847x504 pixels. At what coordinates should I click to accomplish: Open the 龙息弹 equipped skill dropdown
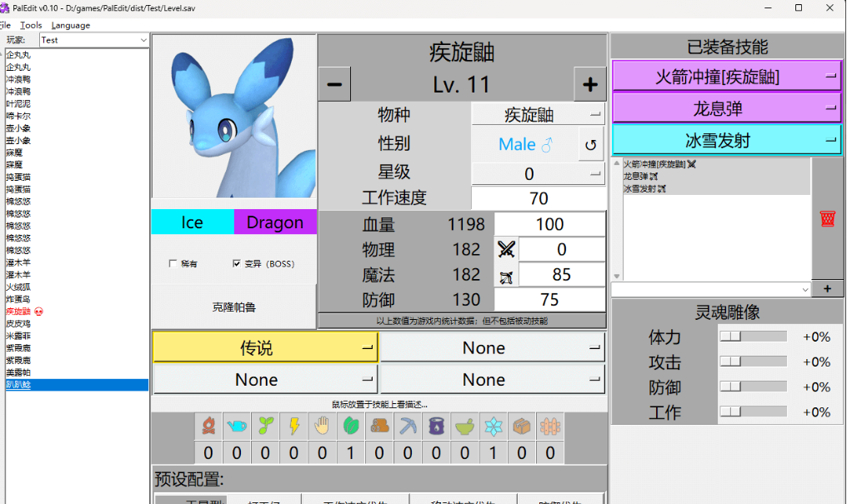click(x=727, y=108)
